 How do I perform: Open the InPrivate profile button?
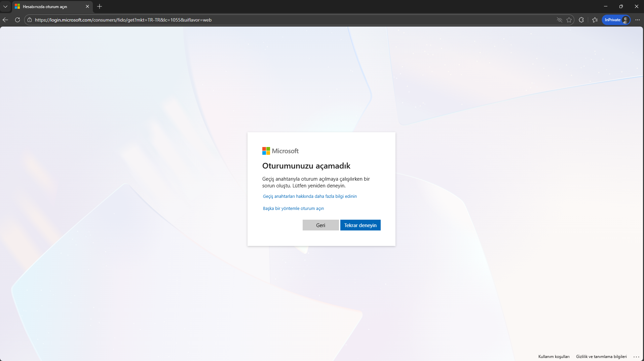coord(616,20)
